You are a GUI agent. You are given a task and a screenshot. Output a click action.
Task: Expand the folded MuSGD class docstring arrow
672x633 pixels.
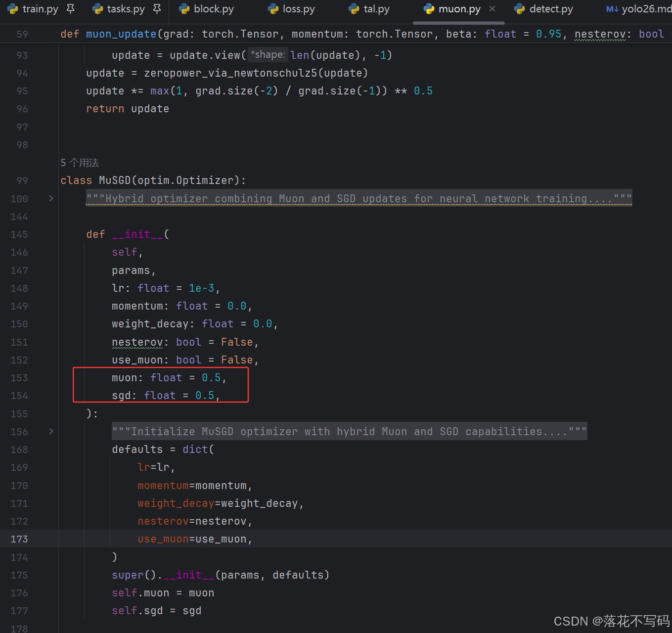pyautogui.click(x=51, y=198)
